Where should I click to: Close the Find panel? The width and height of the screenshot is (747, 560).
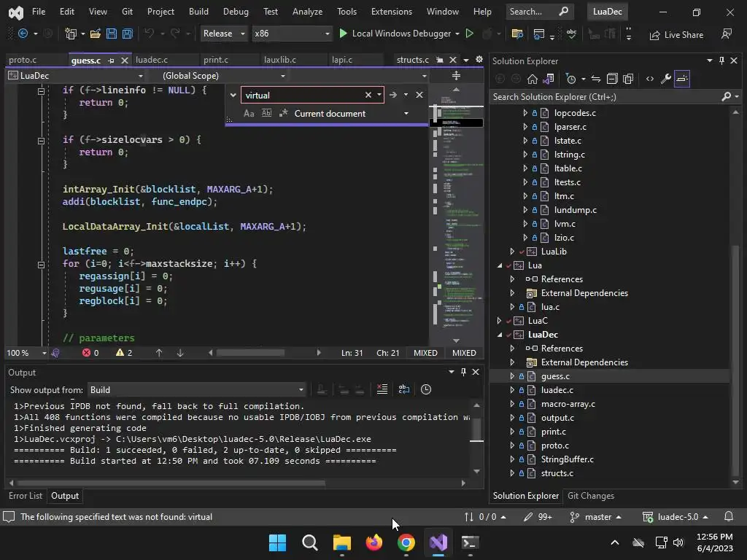tap(419, 96)
